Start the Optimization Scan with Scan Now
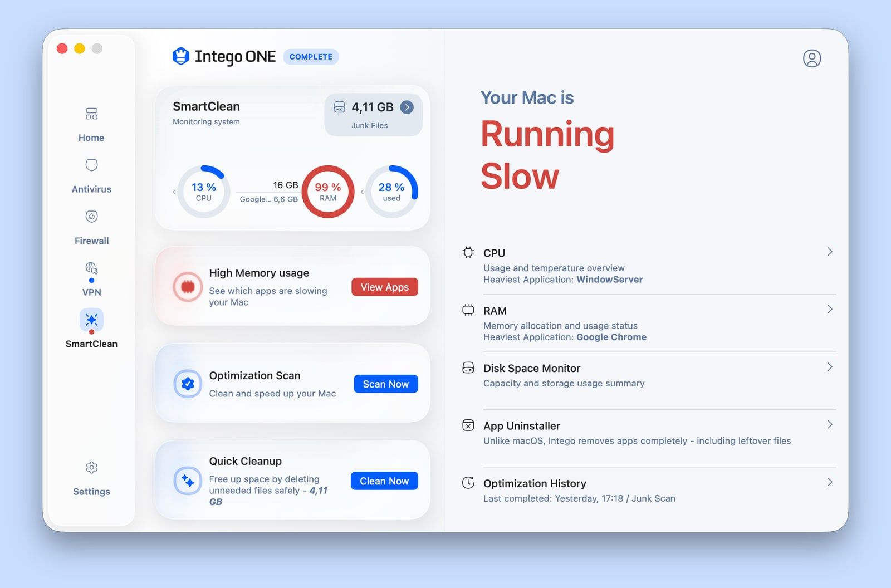This screenshot has width=891, height=588. [385, 384]
